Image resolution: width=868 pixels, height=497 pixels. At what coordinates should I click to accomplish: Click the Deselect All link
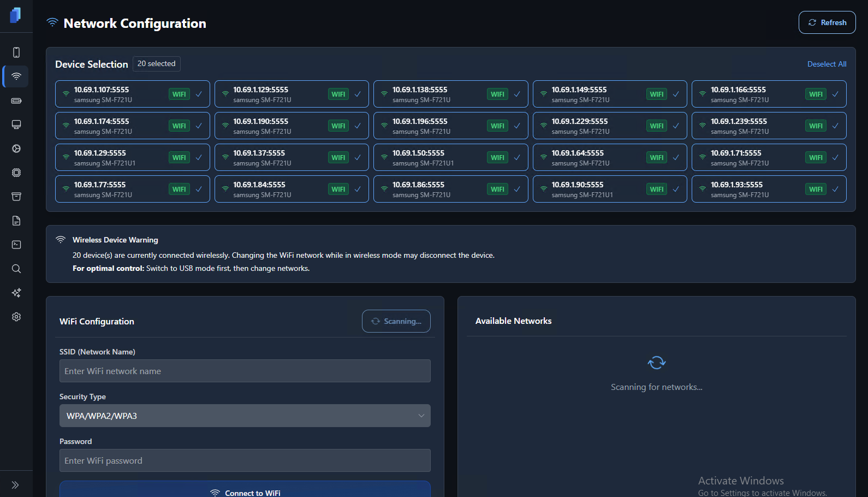pyautogui.click(x=827, y=64)
